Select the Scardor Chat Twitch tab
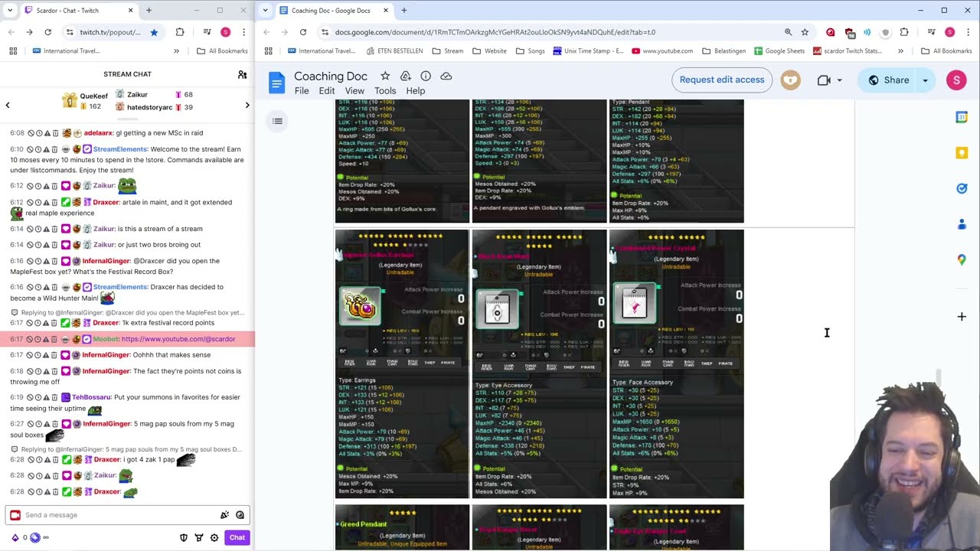The image size is (980, 551). [x=80, y=10]
